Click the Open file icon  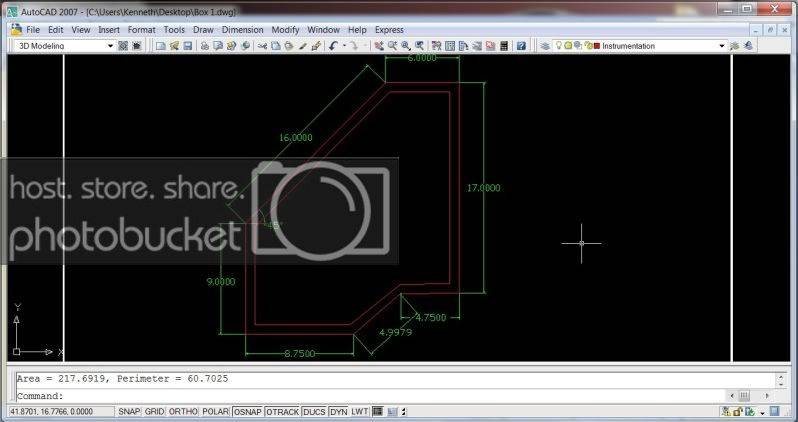[174, 46]
